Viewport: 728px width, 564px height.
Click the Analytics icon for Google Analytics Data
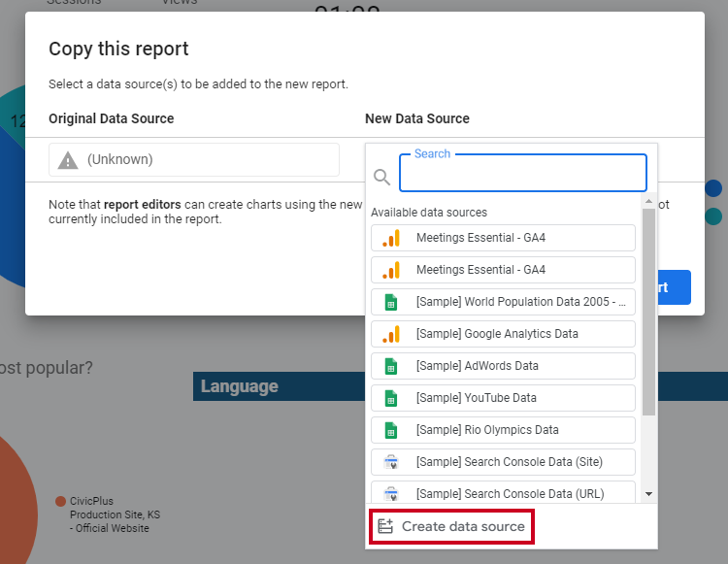(x=391, y=334)
